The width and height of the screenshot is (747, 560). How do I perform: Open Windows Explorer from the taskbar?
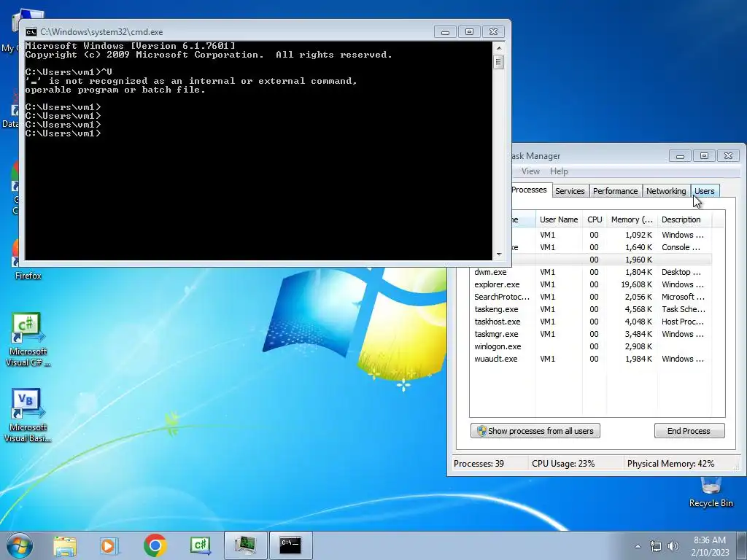65,545
